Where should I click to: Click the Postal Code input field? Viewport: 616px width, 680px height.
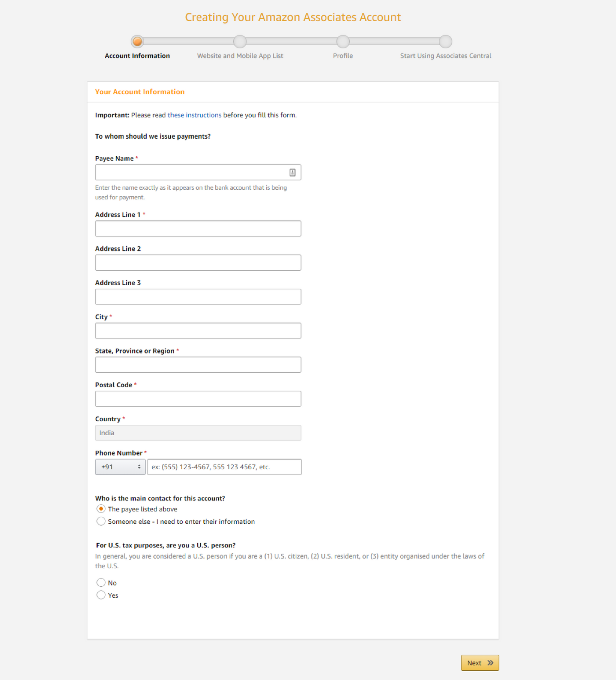tap(198, 399)
